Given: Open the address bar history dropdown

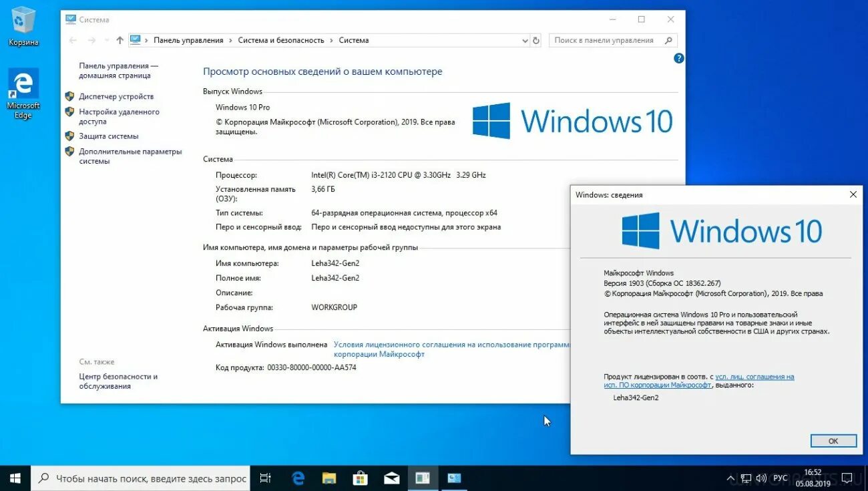Looking at the screenshot, I should coord(525,40).
